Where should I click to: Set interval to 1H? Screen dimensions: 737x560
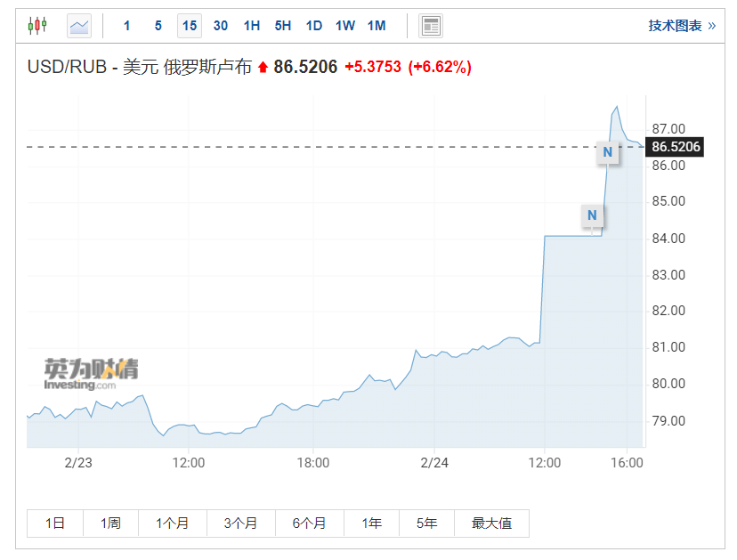pos(252,26)
